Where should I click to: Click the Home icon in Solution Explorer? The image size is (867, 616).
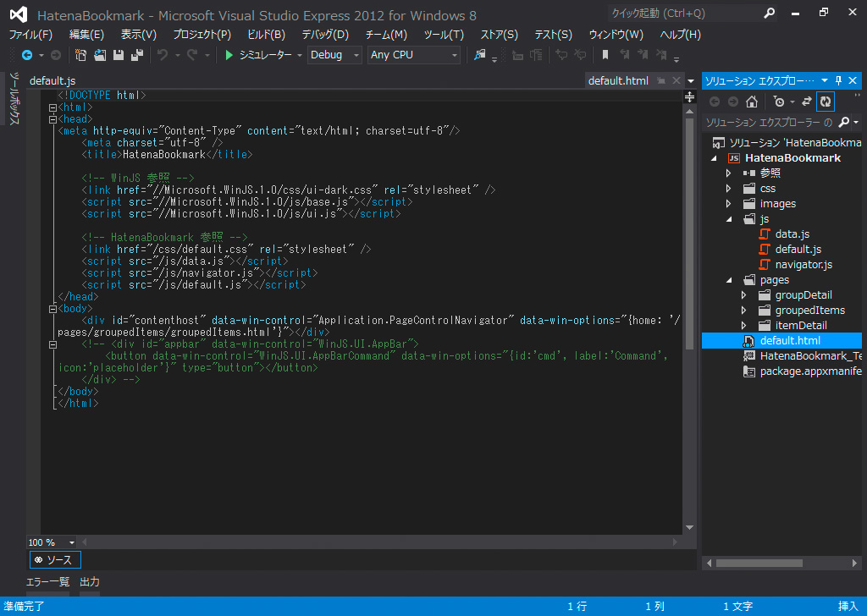coord(752,102)
